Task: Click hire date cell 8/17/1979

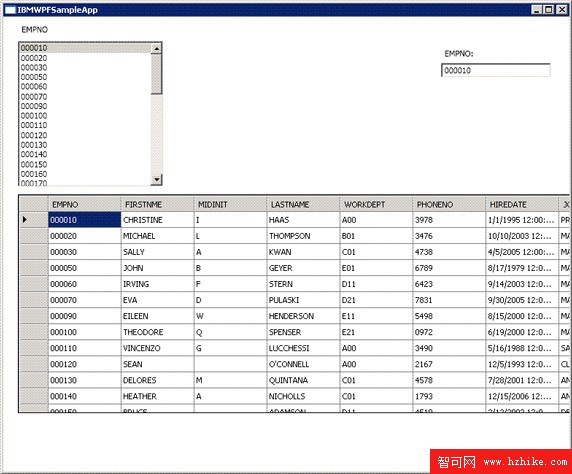Action: [522, 268]
